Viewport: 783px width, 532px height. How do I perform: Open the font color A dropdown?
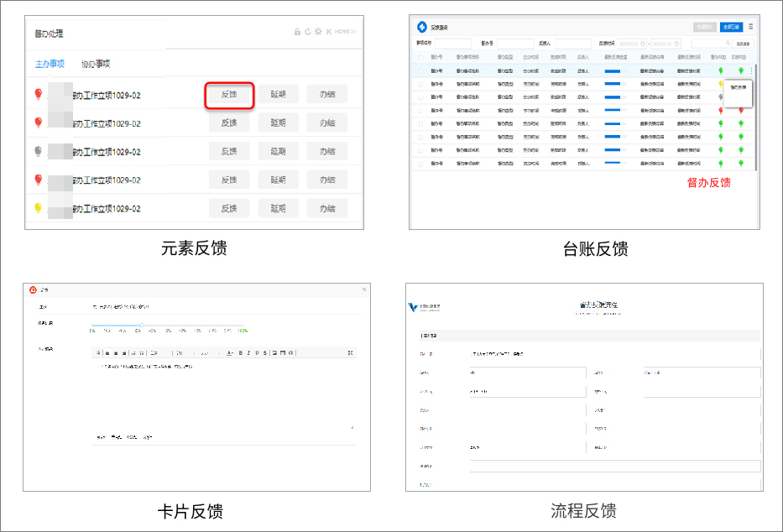coord(230,352)
